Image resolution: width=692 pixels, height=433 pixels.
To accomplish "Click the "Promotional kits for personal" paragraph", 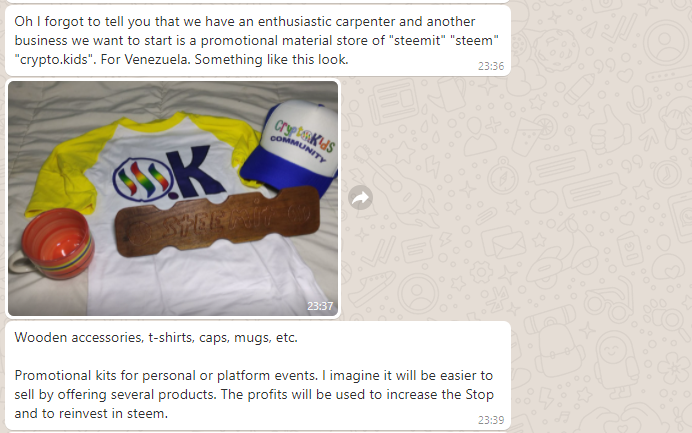I will (x=254, y=394).
